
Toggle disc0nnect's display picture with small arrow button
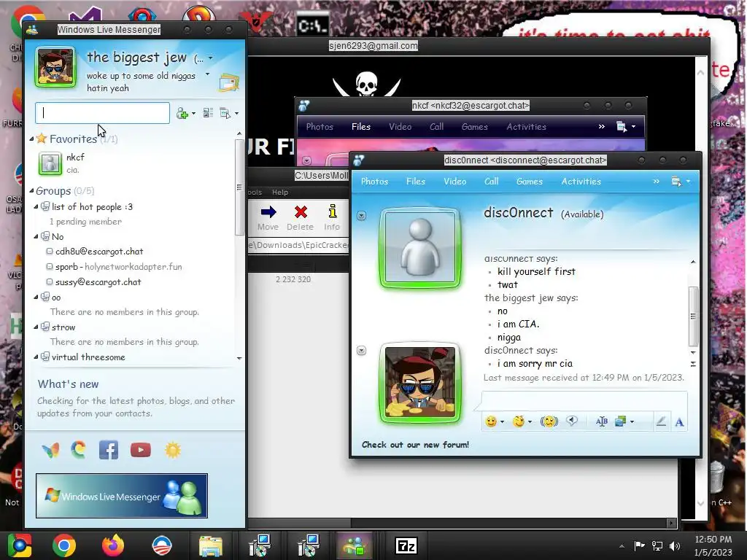click(x=362, y=216)
